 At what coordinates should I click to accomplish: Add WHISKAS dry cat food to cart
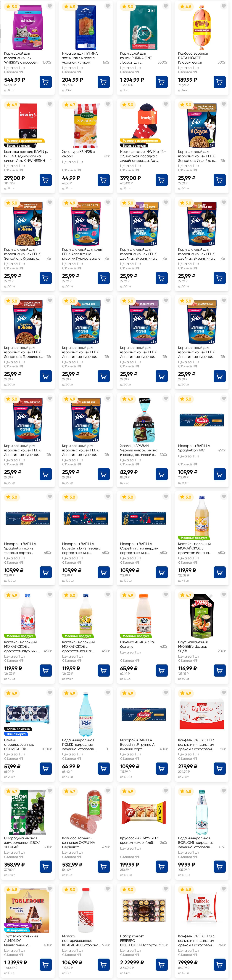[46, 82]
